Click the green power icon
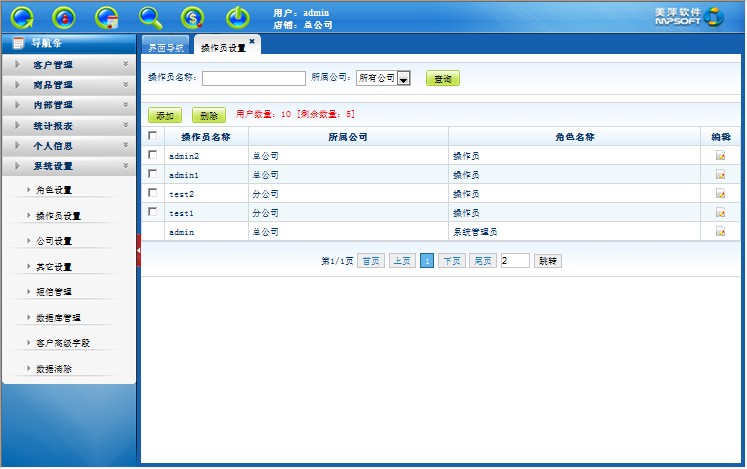Viewport: 747px width, 469px height. click(x=237, y=17)
